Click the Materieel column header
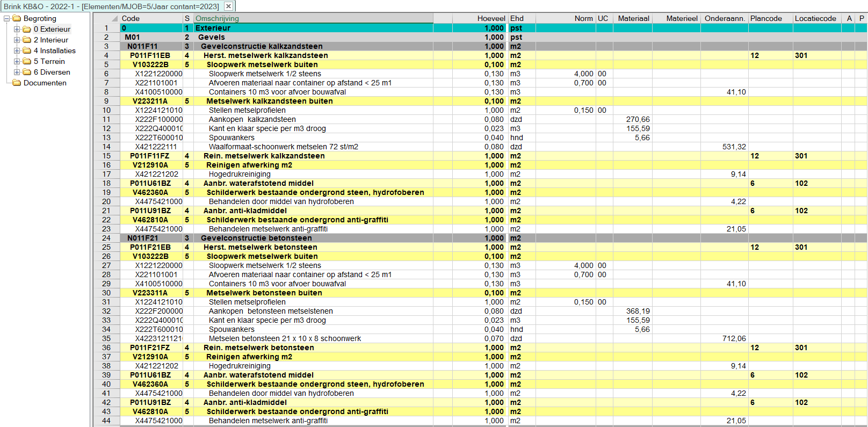Viewport: 868px width, 427px height. (676, 18)
